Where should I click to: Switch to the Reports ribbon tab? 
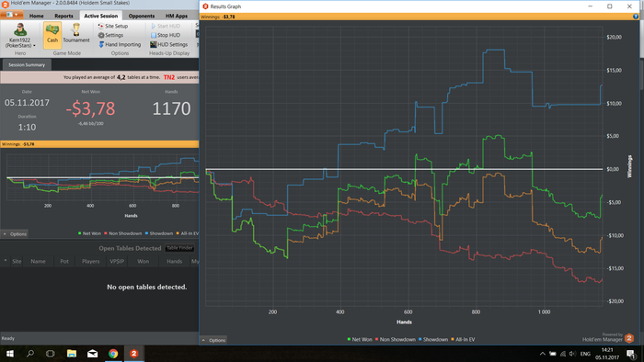[63, 16]
